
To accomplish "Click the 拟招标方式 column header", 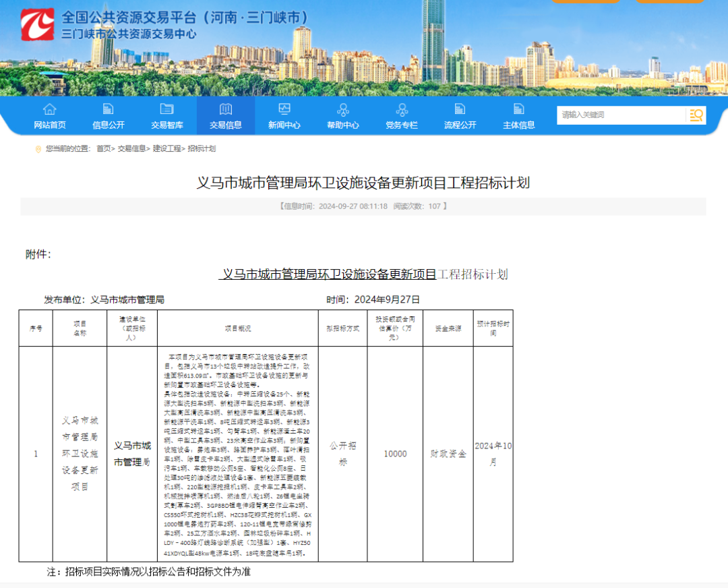I will [342, 328].
